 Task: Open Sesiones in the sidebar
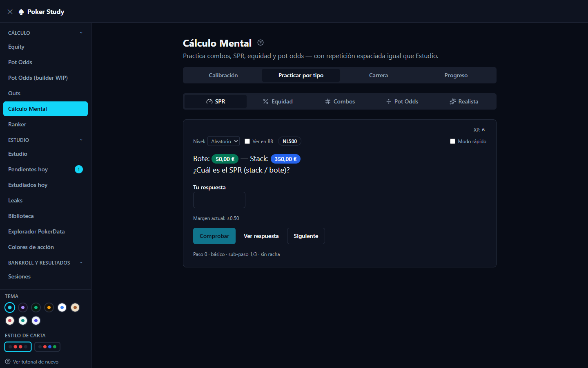(46, 276)
